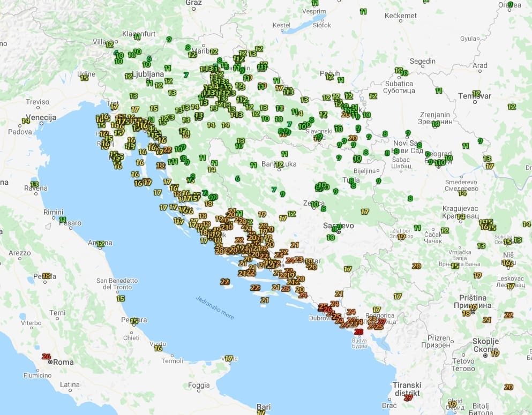Click the 15 marker next to Udine

click(84, 78)
